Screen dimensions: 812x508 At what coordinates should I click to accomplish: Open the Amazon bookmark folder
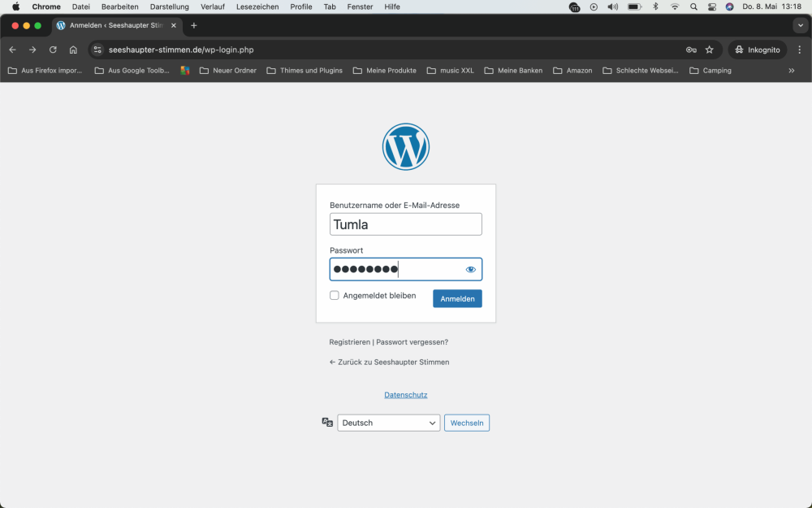pyautogui.click(x=572, y=71)
